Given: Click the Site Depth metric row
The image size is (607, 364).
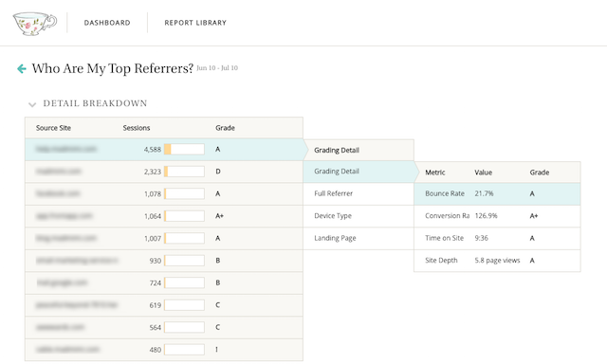Looking at the screenshot, I should point(497,261).
